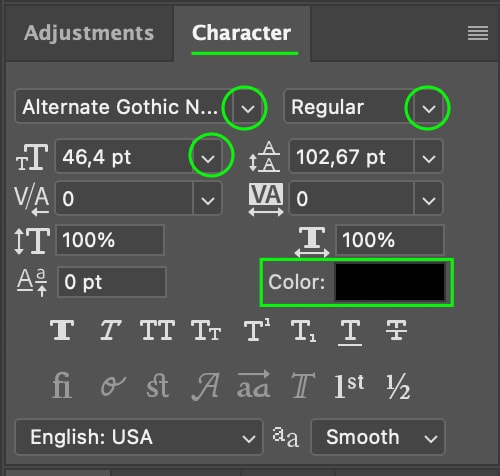Screen dimensions: 500x476
Task: Open the Regular font style dropdown
Action: (x=429, y=108)
